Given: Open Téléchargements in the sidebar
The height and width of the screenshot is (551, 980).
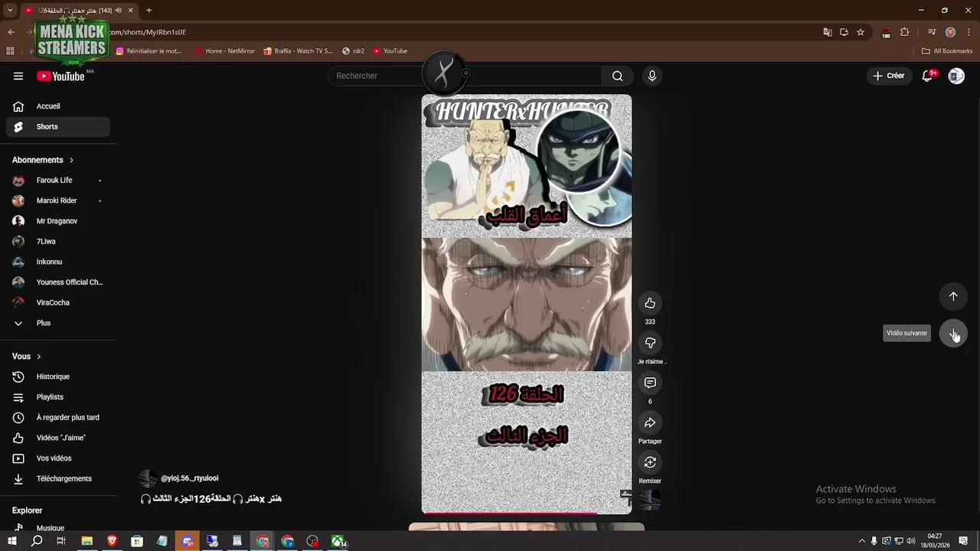Looking at the screenshot, I should point(58,479).
